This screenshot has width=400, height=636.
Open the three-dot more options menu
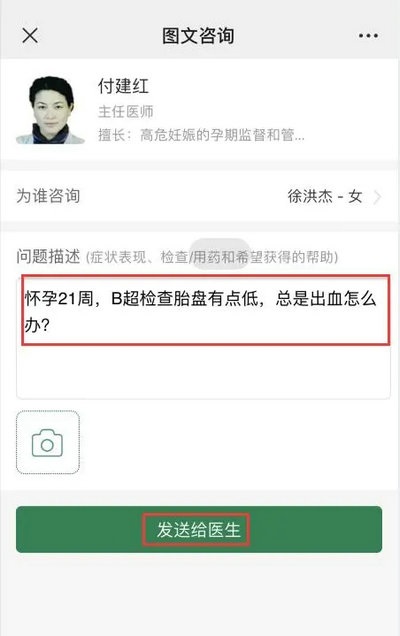pos(368,36)
